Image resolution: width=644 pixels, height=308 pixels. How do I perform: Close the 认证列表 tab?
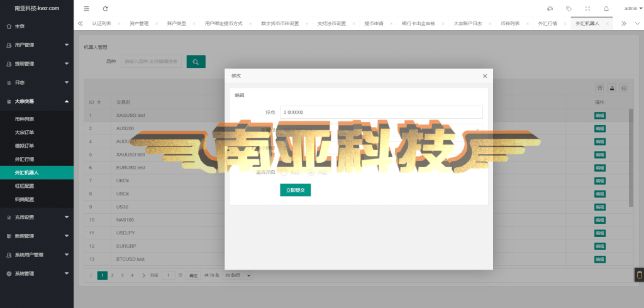[119, 23]
